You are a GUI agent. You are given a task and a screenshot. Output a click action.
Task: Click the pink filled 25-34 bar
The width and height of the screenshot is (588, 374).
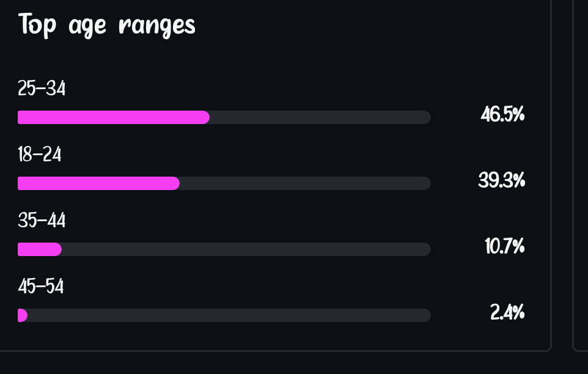pos(113,117)
